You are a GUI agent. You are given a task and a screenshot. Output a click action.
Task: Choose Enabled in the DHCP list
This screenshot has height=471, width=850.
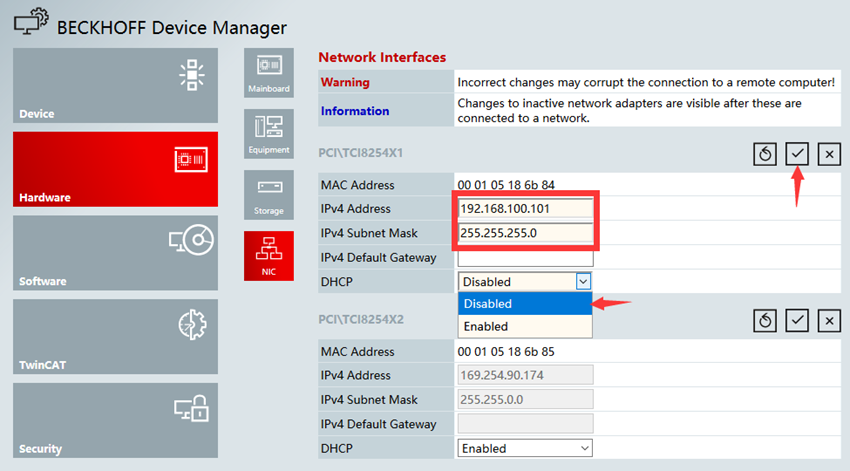click(525, 326)
